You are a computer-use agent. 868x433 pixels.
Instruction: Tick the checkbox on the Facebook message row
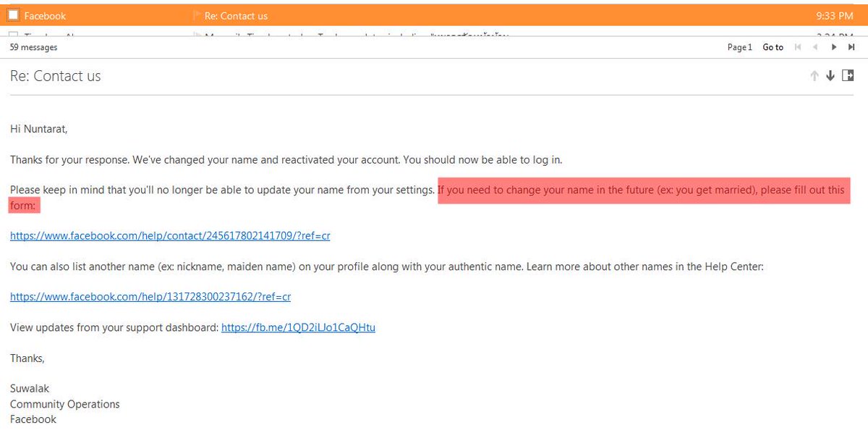point(13,15)
